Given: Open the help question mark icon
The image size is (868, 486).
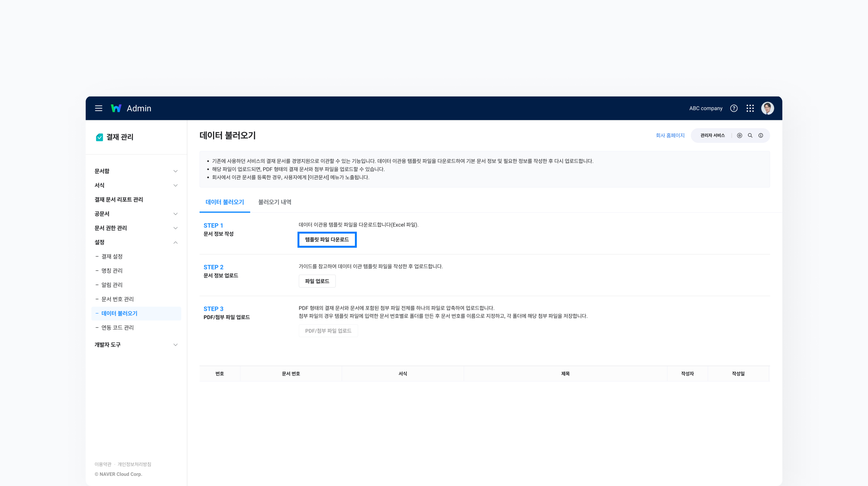Looking at the screenshot, I should point(734,108).
